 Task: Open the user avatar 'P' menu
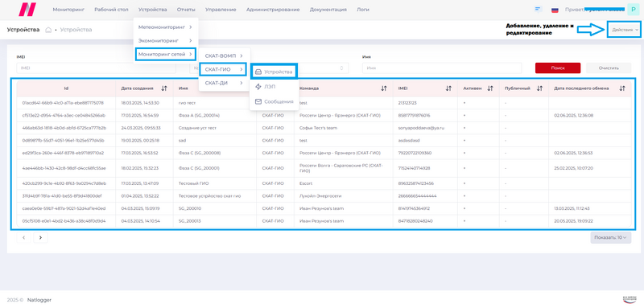[634, 10]
